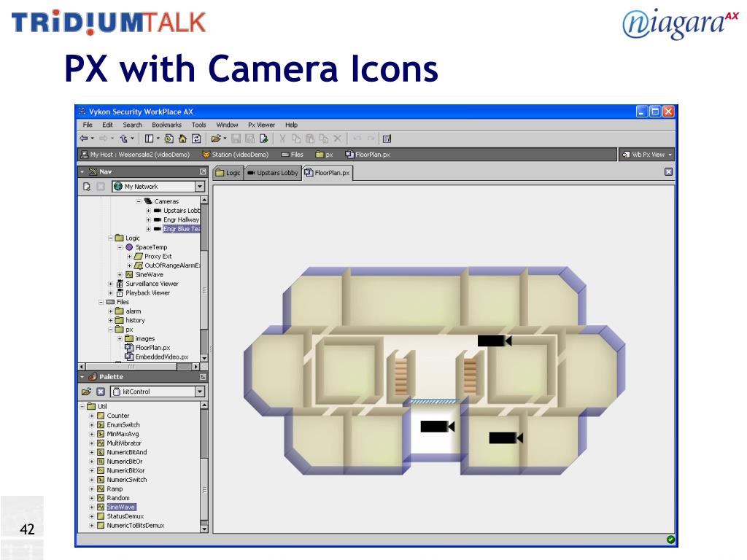This screenshot has height=560, width=747.
Task: Click the My Host breadcrumb
Action: click(x=135, y=155)
